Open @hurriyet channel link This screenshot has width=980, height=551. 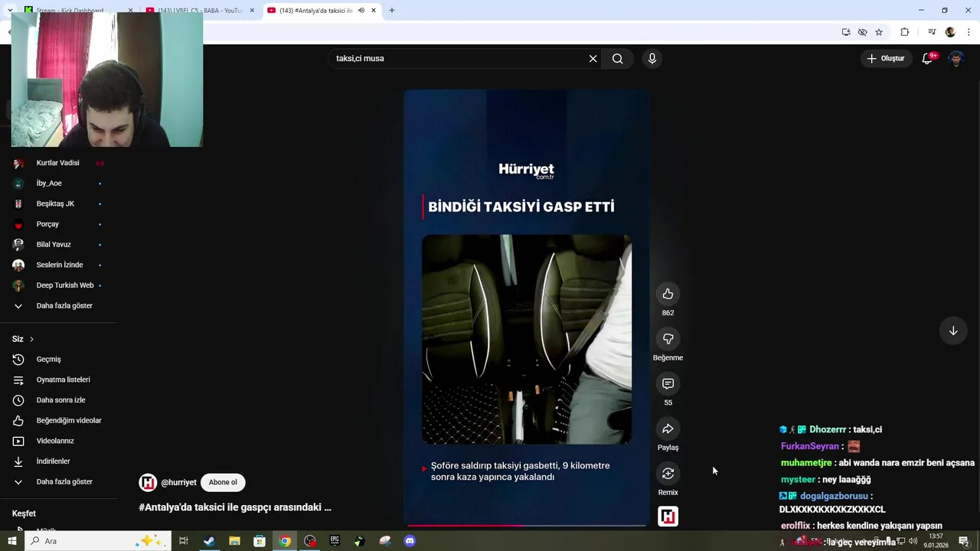178,483
